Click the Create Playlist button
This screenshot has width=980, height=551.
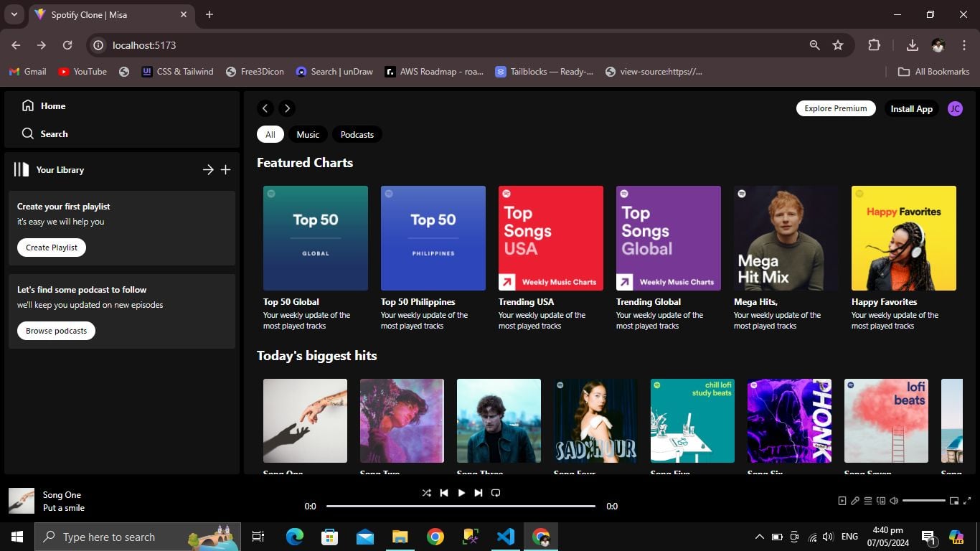(x=52, y=248)
